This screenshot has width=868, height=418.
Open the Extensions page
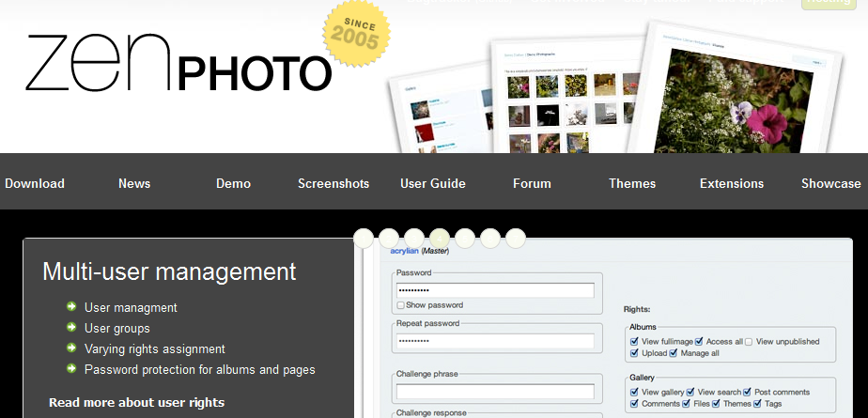(x=731, y=183)
